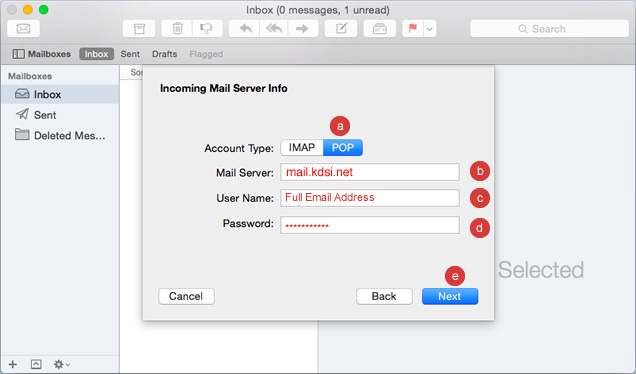Click the toolbar icon left of the flag
This screenshot has height=374, width=636.
(380, 29)
